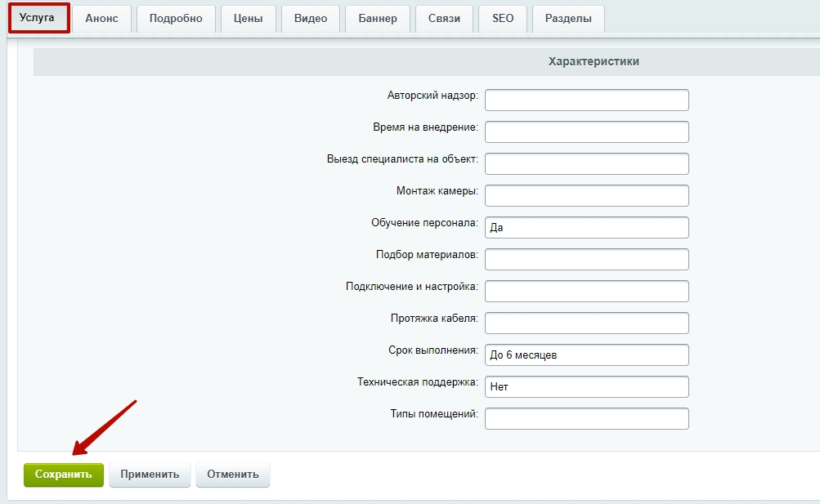Open the SEO tab

tap(503, 19)
